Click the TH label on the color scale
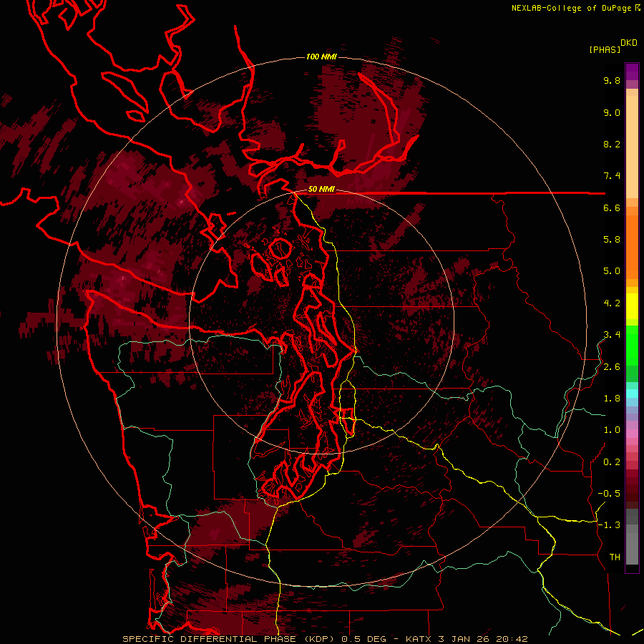Image resolution: width=644 pixels, height=644 pixels. coord(615,557)
